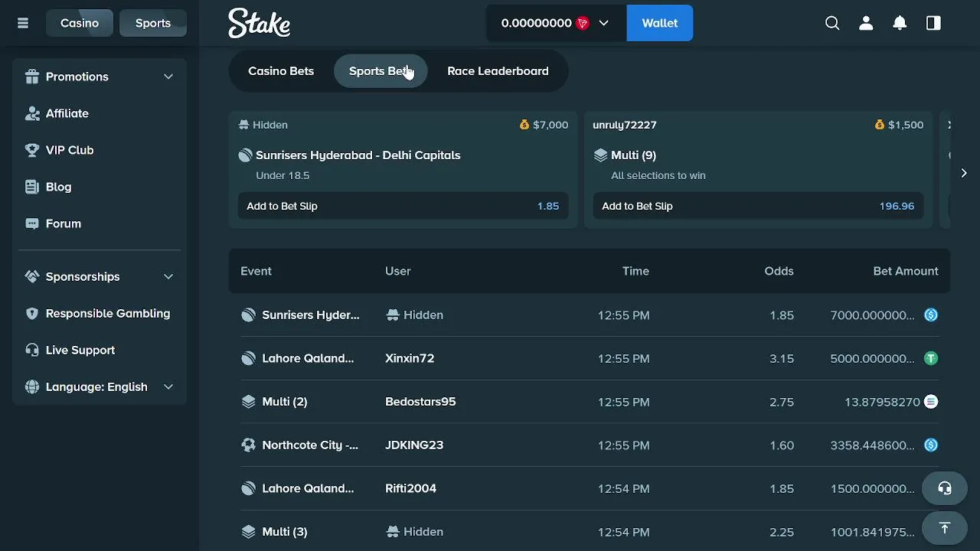The height and width of the screenshot is (551, 980).
Task: Open the notifications bell
Action: pos(900,23)
